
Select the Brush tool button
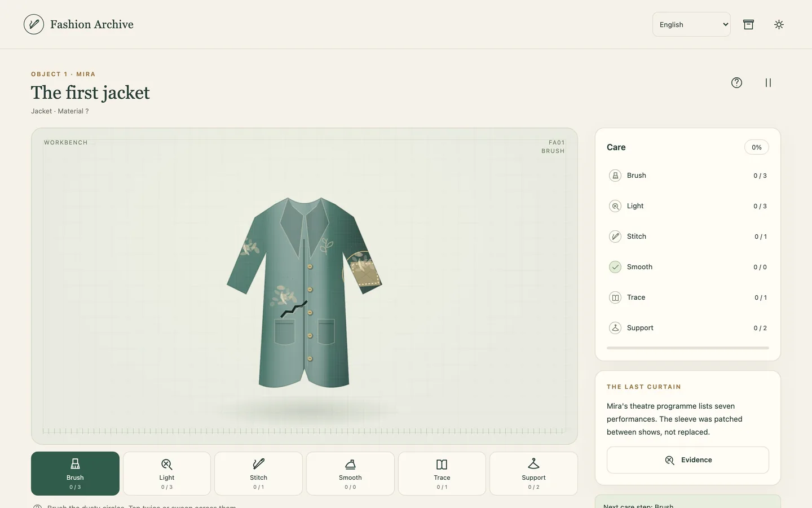(x=75, y=474)
